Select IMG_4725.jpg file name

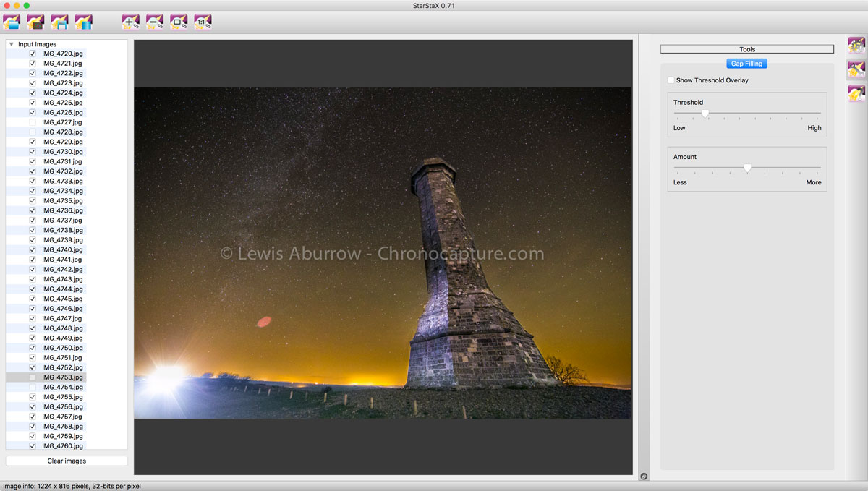point(62,103)
